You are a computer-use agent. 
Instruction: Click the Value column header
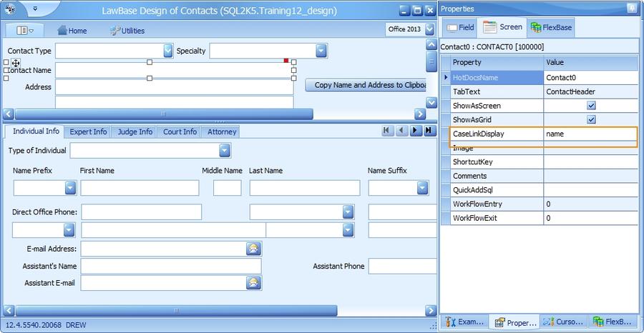(590, 63)
